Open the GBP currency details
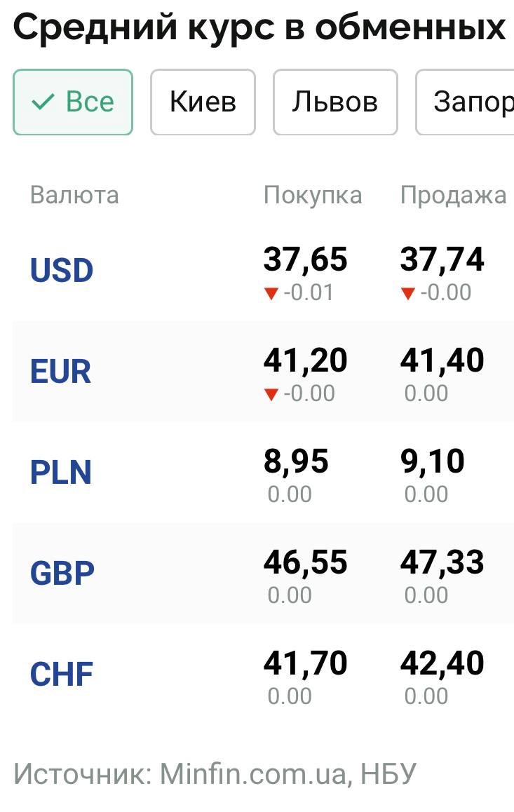Screen dimensions: 514x812 [x=62, y=573]
